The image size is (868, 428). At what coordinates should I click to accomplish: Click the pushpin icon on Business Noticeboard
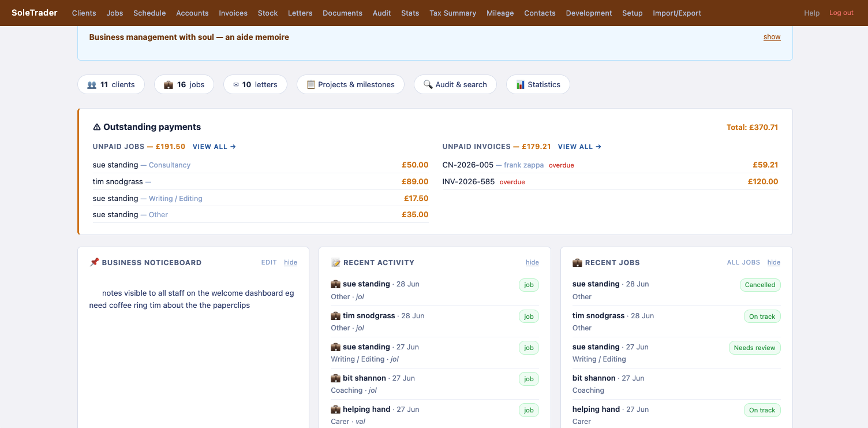94,262
